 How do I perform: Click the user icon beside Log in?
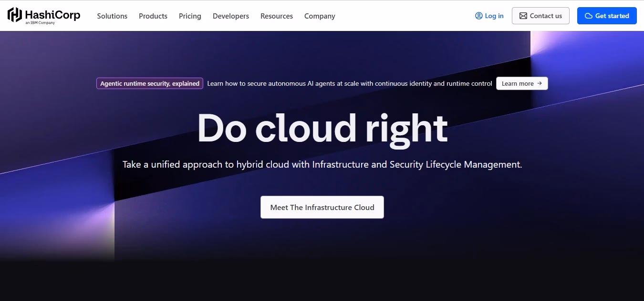[479, 16]
